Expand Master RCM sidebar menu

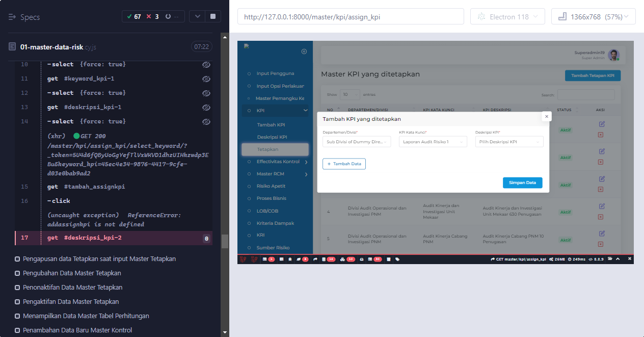pos(278,174)
